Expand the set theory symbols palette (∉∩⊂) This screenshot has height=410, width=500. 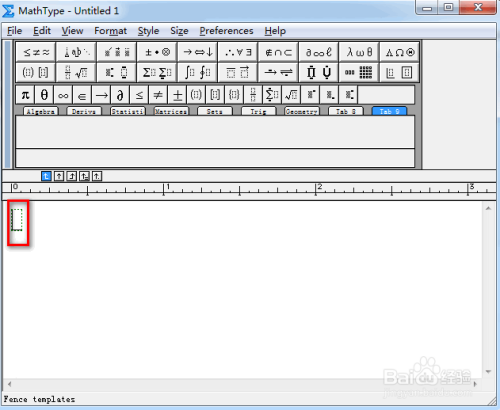coord(278,52)
